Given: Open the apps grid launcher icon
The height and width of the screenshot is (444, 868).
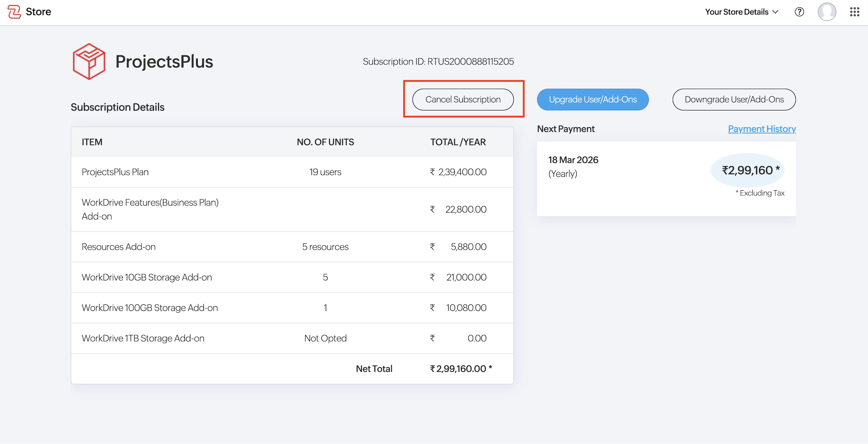Looking at the screenshot, I should coord(855,12).
